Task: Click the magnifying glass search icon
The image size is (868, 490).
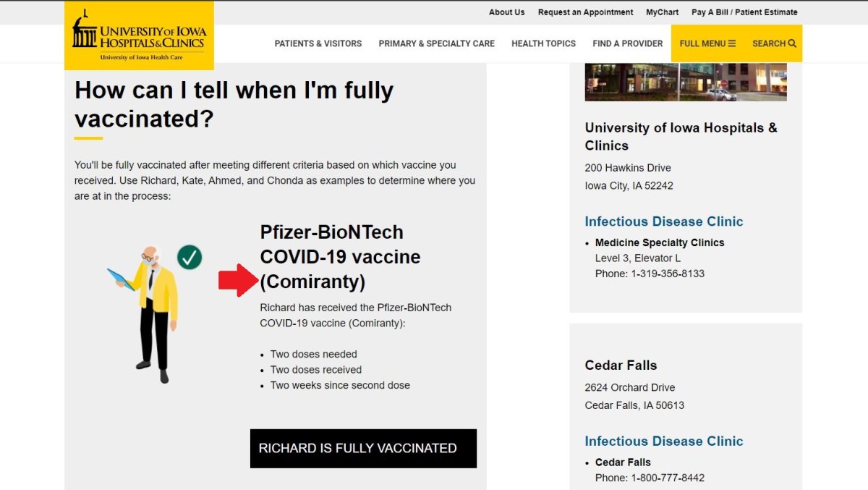Action: (x=792, y=43)
